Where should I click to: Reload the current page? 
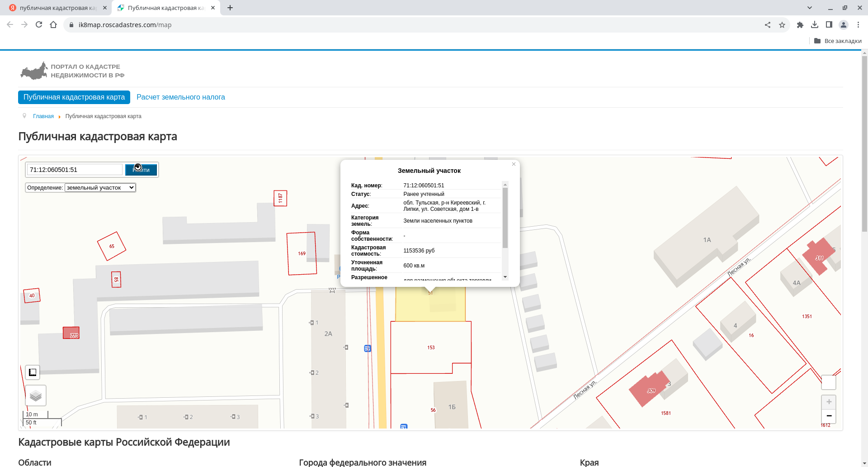click(x=39, y=25)
